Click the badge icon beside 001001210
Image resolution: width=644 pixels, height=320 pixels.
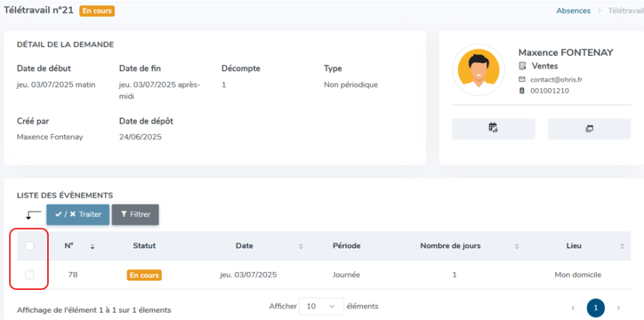[x=522, y=91]
